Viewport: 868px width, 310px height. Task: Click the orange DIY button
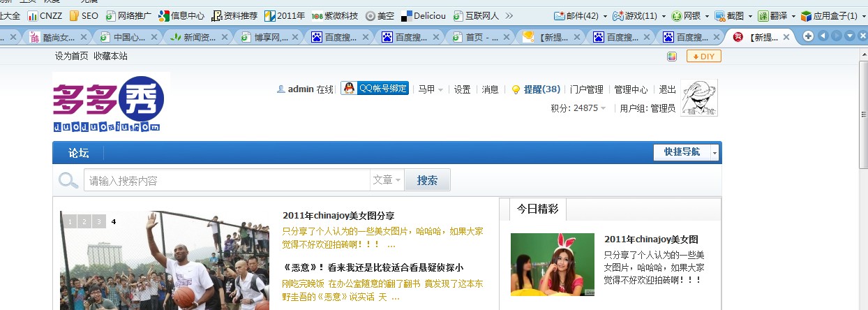tap(704, 57)
